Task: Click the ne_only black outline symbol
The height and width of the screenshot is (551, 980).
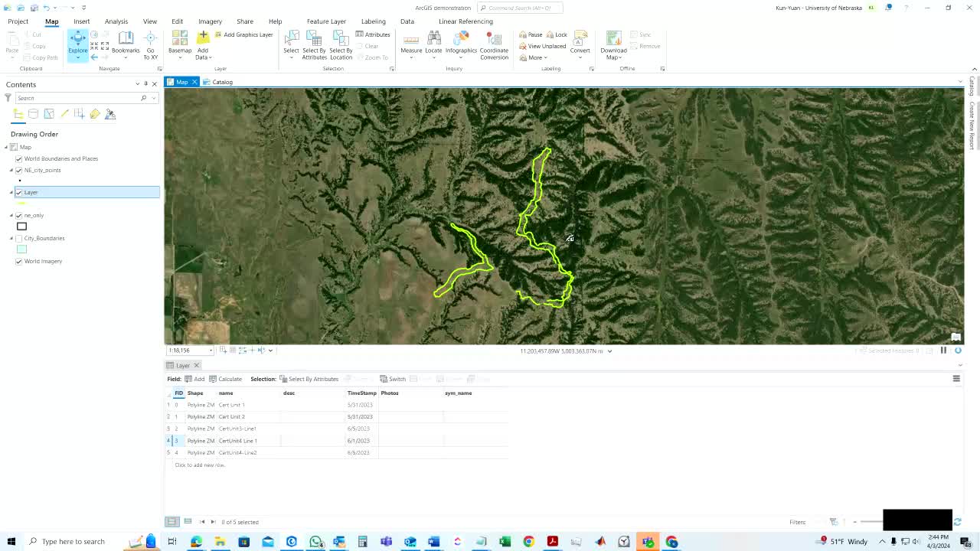Action: click(21, 226)
